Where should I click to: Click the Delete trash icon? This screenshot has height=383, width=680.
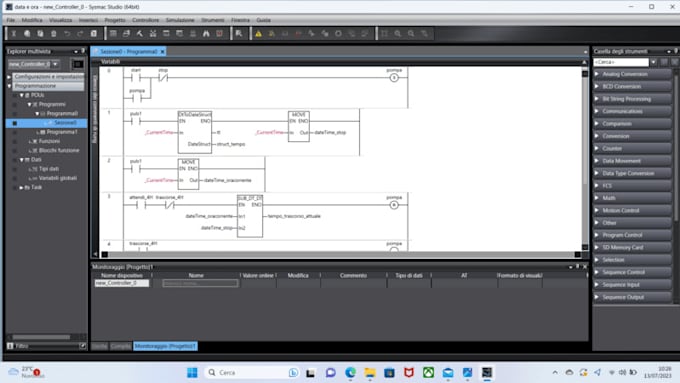(x=53, y=33)
